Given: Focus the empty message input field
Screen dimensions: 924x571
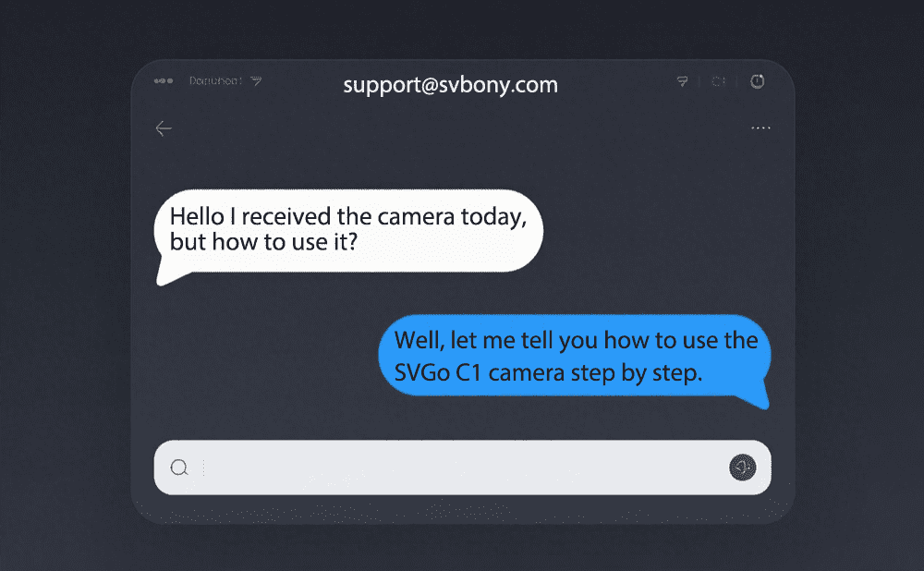Looking at the screenshot, I should pyautogui.click(x=462, y=468).
